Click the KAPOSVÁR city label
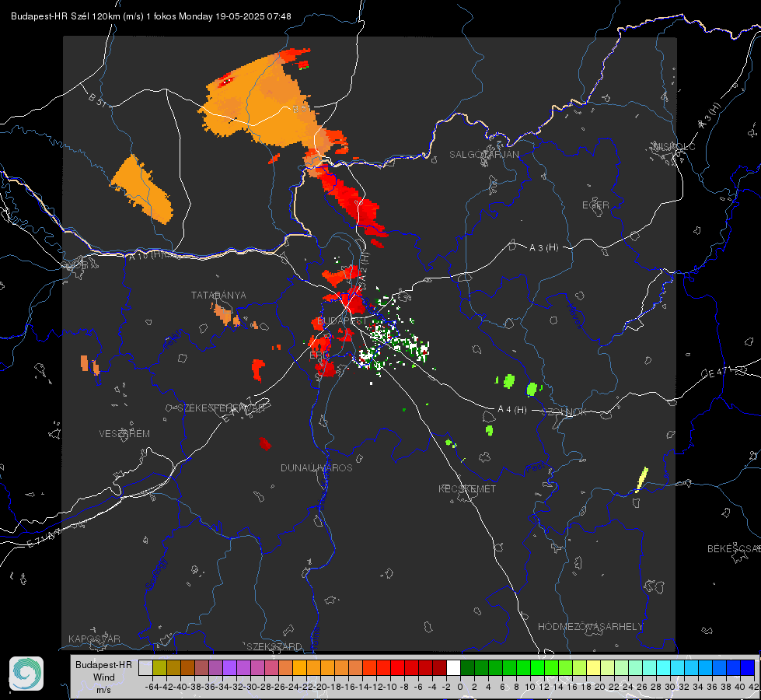The width and height of the screenshot is (761, 700). (94, 639)
